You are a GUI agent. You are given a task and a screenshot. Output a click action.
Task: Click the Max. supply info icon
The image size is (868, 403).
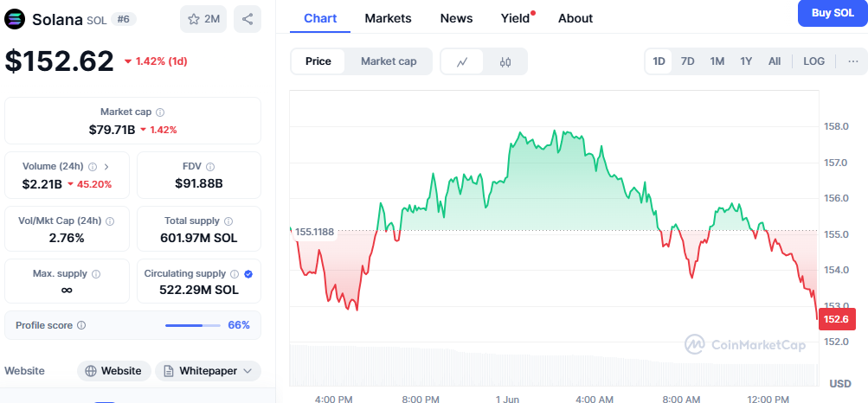[x=96, y=274]
